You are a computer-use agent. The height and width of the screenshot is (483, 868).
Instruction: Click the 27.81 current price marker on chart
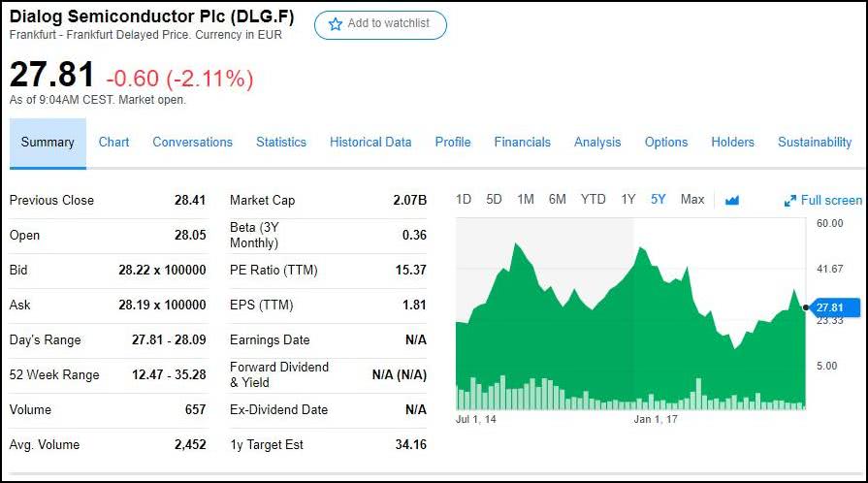point(834,307)
